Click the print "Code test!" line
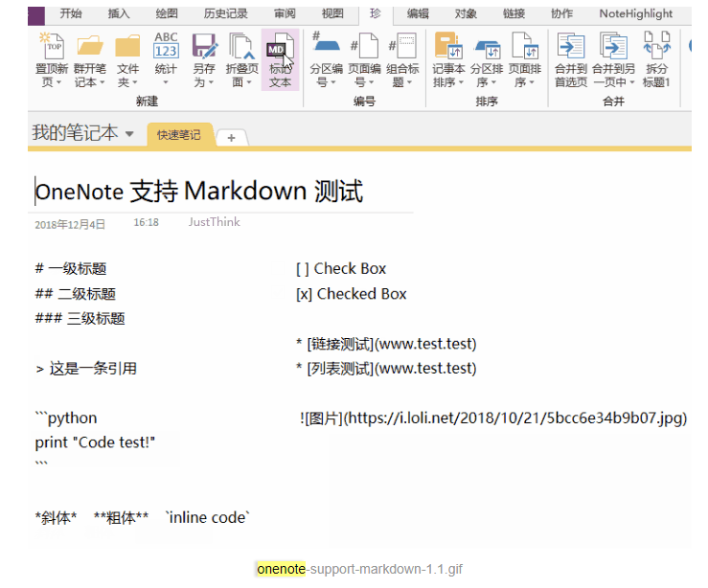 [95, 442]
